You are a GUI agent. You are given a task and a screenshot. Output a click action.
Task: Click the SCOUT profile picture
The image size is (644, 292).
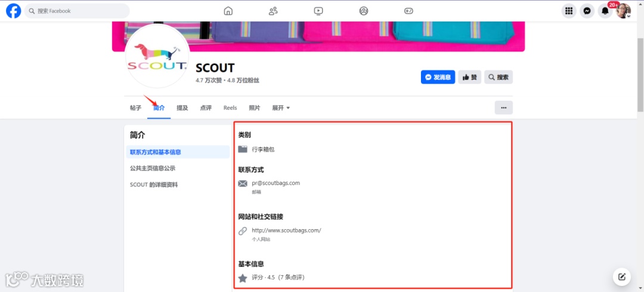[157, 56]
